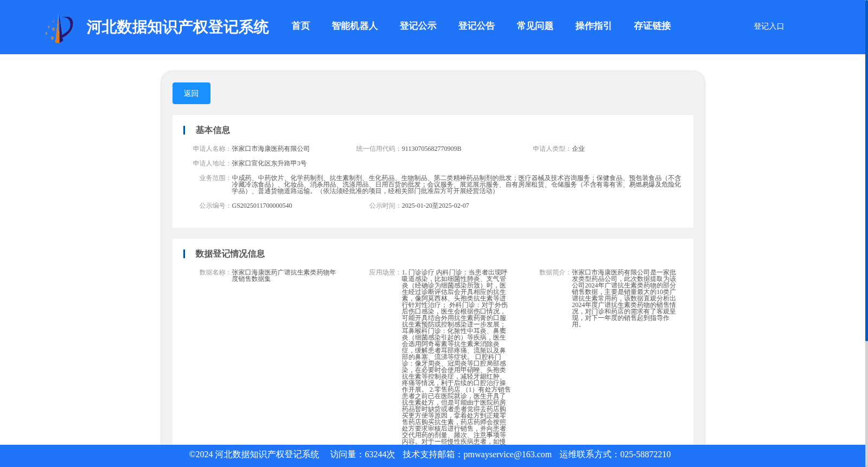Select the publicity period 2025-01-20至2025-02-07
The image size is (868, 467).
tap(435, 206)
